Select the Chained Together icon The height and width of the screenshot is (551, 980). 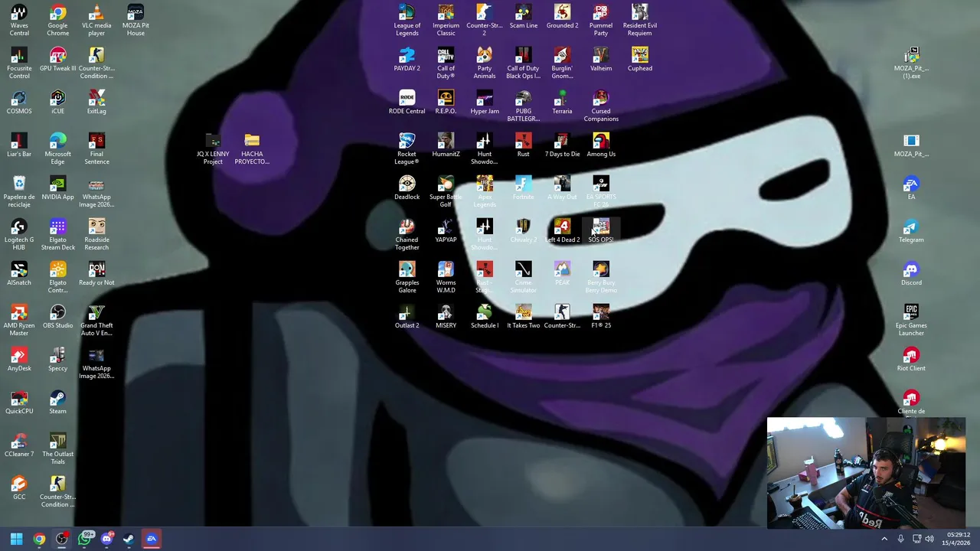pos(407,234)
